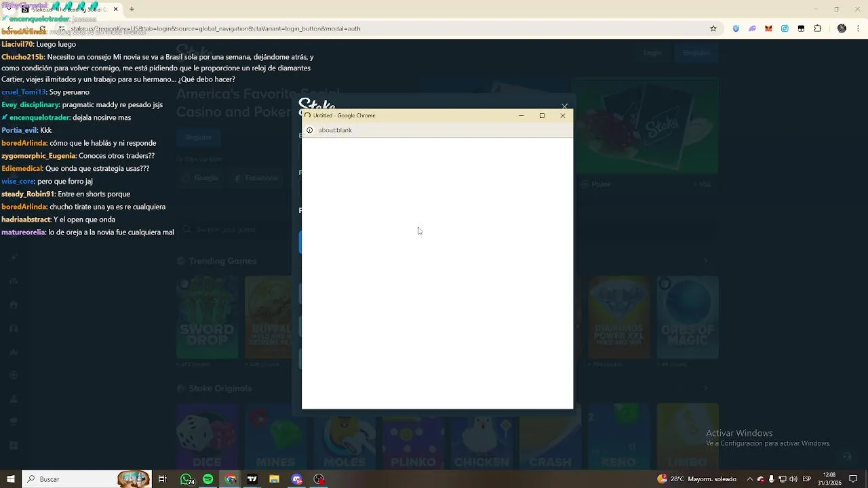The image size is (868, 488).
Task: Open the Limbo game under Stake Originals
Action: tap(688, 436)
